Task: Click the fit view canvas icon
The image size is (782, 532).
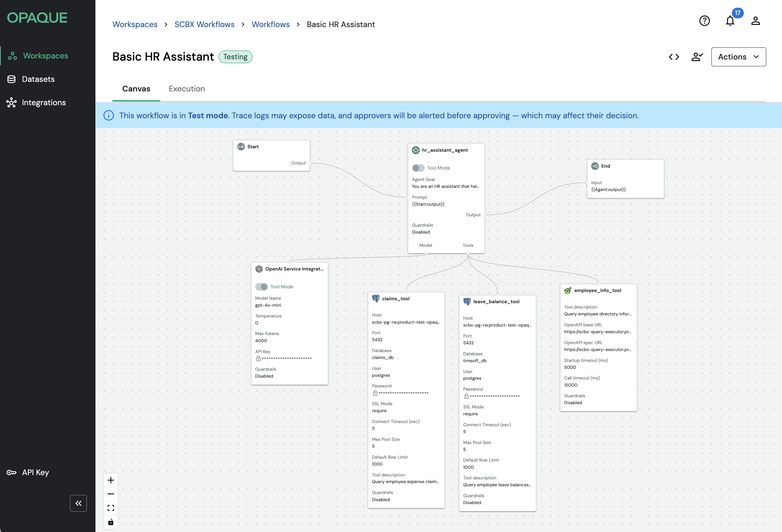Action: [111, 508]
